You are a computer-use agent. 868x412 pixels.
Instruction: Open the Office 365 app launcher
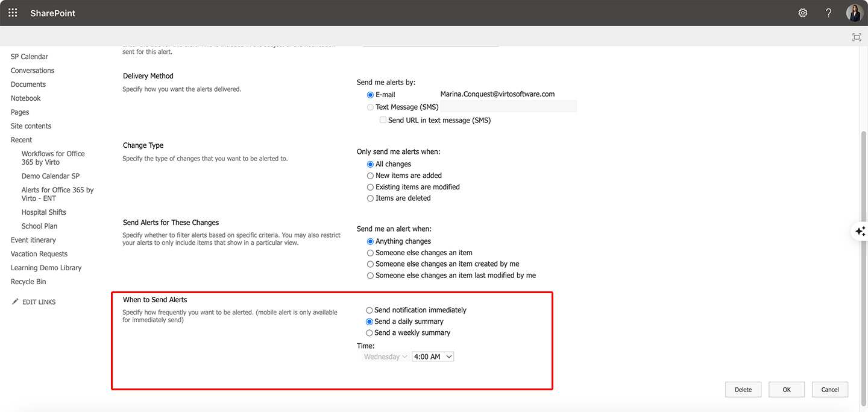point(12,12)
